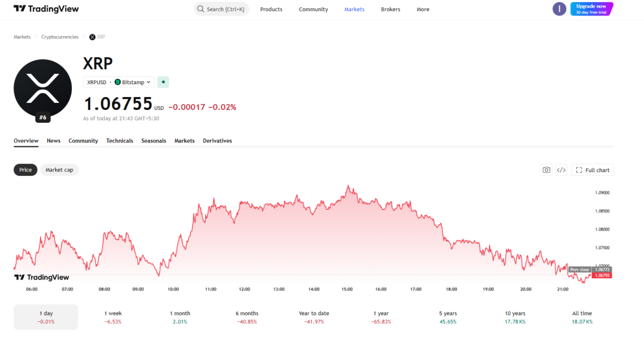Click the 1.09000 price axis label
The height and width of the screenshot is (343, 644).
point(602,192)
